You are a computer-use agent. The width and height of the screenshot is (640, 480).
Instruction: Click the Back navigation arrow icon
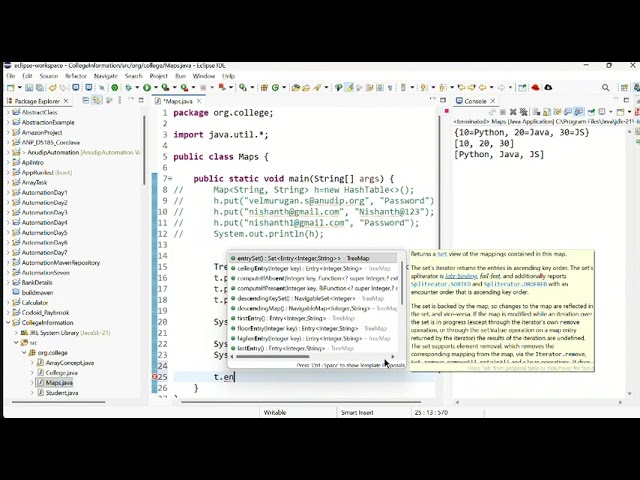click(x=482, y=87)
